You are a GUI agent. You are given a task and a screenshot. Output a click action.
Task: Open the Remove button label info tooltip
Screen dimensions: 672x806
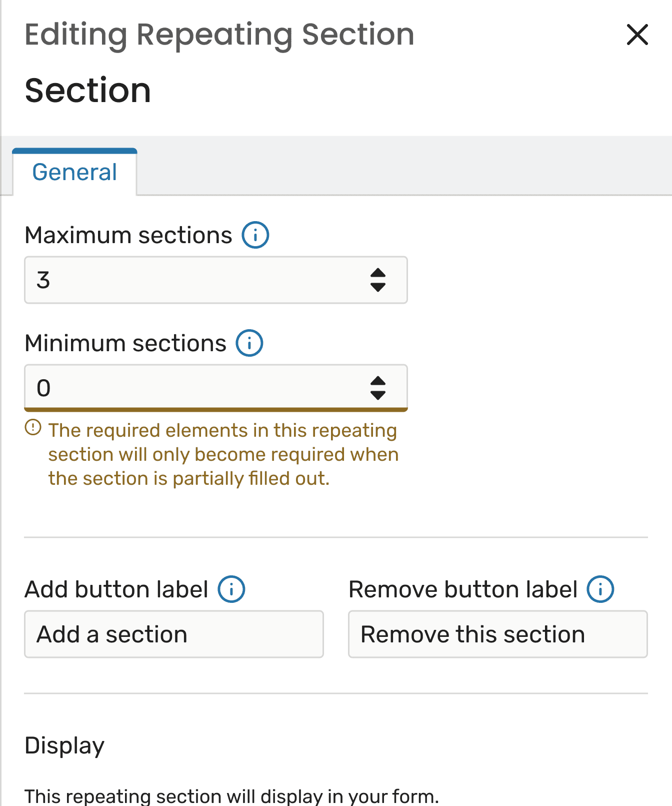(x=600, y=589)
